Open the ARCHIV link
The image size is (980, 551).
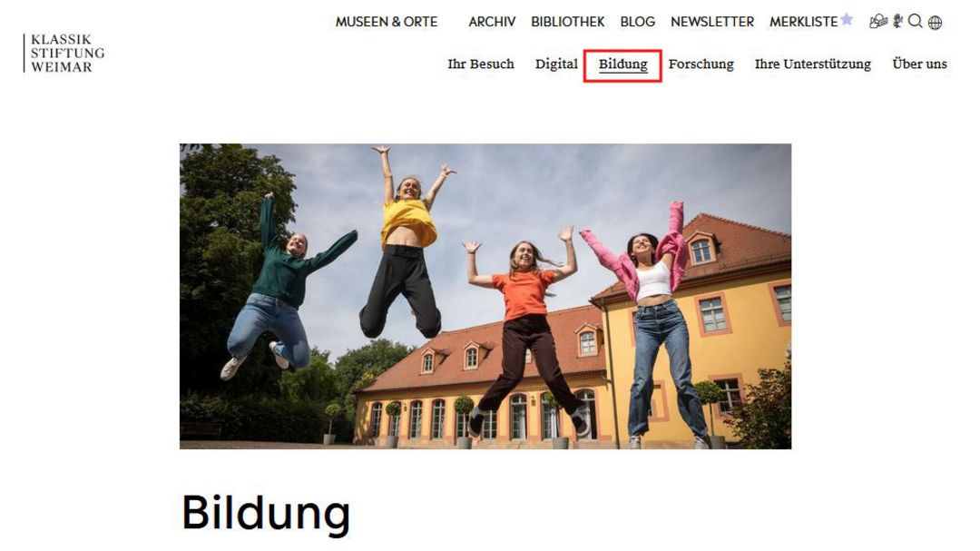pyautogui.click(x=492, y=22)
